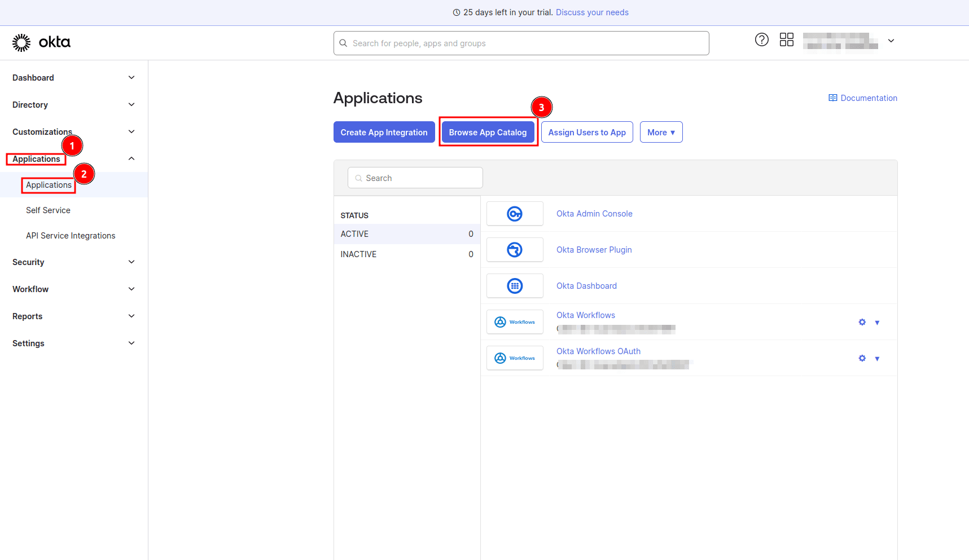Open the apps grid icon near profile
This screenshot has height=560, width=969.
pos(787,39)
